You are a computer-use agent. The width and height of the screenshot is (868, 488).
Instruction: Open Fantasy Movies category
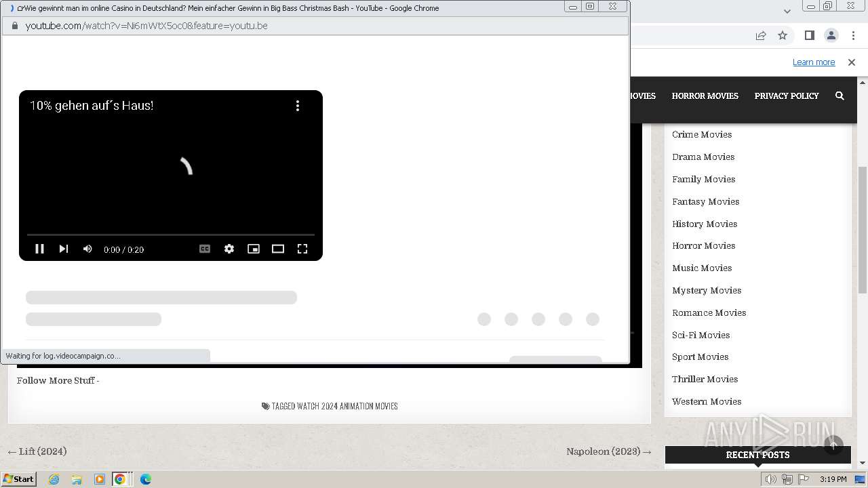click(705, 201)
